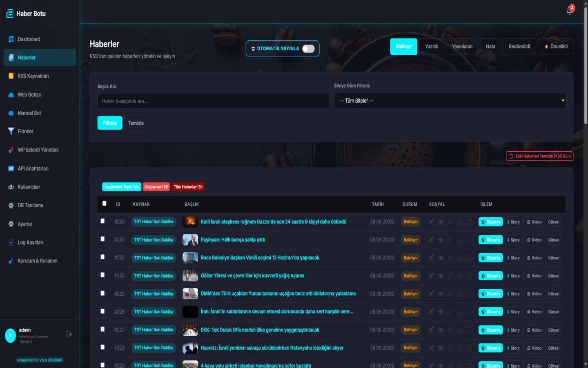Open Log Kayıtları in the sidebar
This screenshot has width=588, height=368.
coord(40,242)
